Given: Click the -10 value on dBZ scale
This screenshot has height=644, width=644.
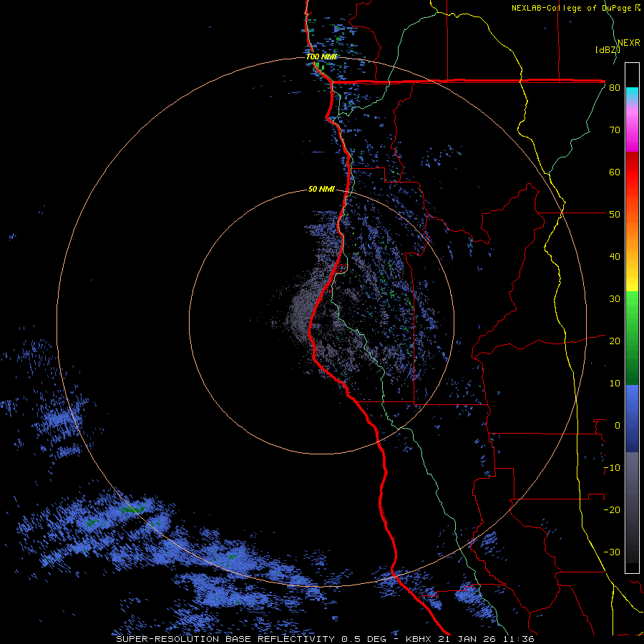Looking at the screenshot, I should click(612, 468).
